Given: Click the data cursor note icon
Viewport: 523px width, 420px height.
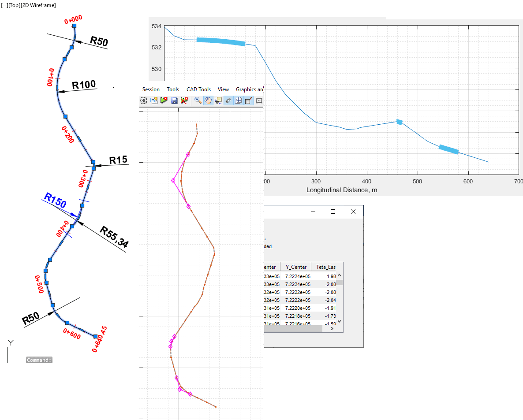Looking at the screenshot, I should click(218, 100).
